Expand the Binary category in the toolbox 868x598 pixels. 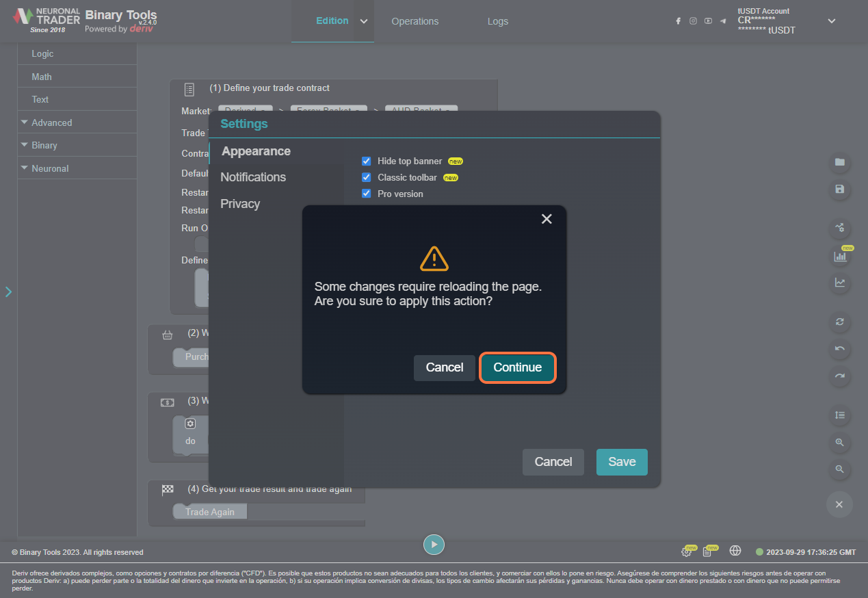click(x=44, y=145)
